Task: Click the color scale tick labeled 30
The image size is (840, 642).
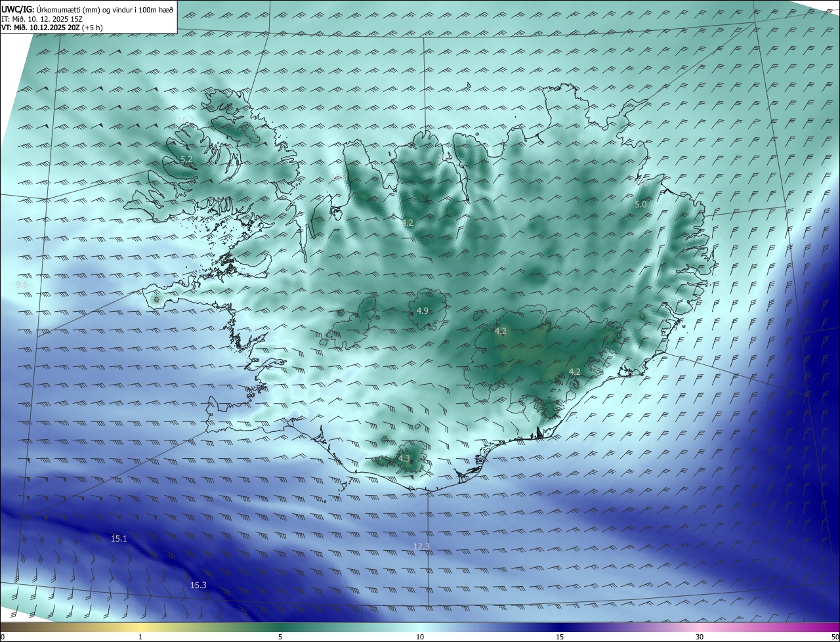Action: (700, 637)
